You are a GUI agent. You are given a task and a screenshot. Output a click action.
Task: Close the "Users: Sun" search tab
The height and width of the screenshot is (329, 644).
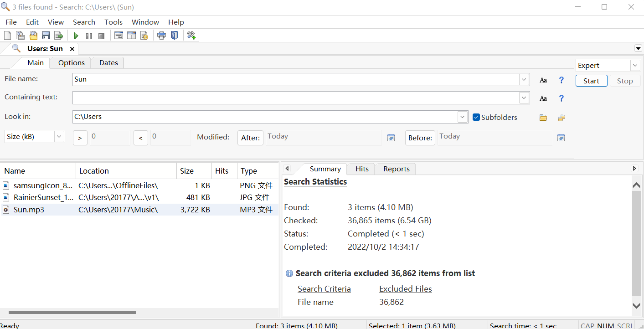pos(72,49)
